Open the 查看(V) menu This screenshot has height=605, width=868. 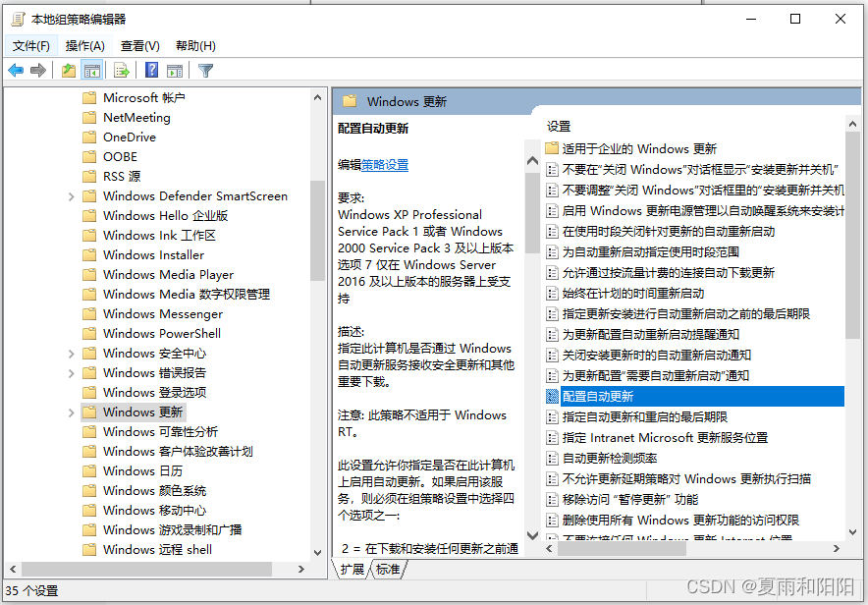click(140, 46)
